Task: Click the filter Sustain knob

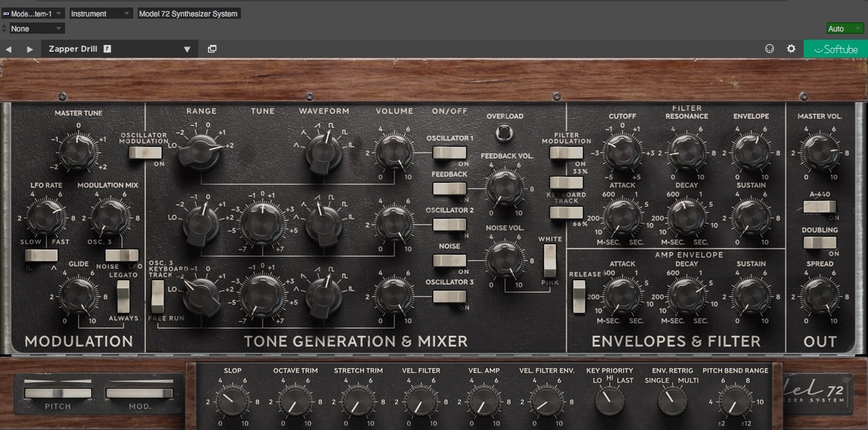Action: 751,218
